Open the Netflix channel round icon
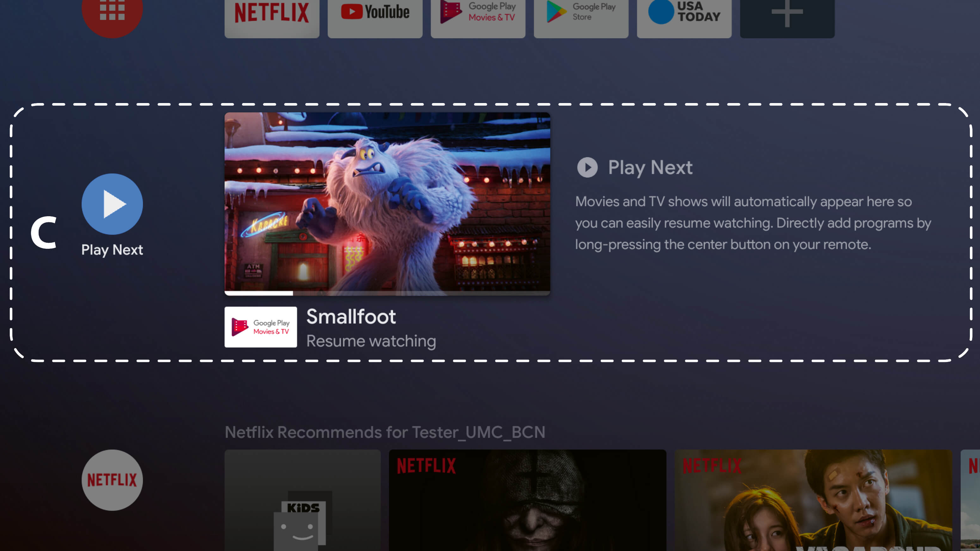This screenshot has width=980, height=551. point(112,480)
